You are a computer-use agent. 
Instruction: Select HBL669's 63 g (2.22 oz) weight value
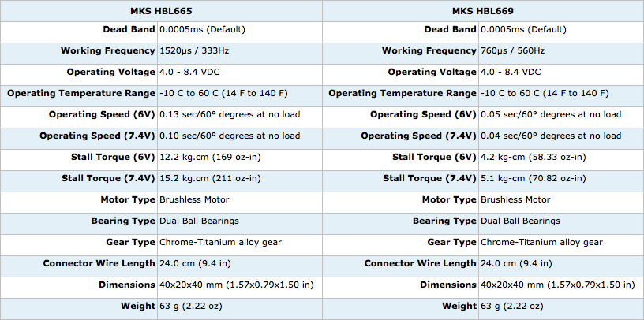(x=512, y=306)
